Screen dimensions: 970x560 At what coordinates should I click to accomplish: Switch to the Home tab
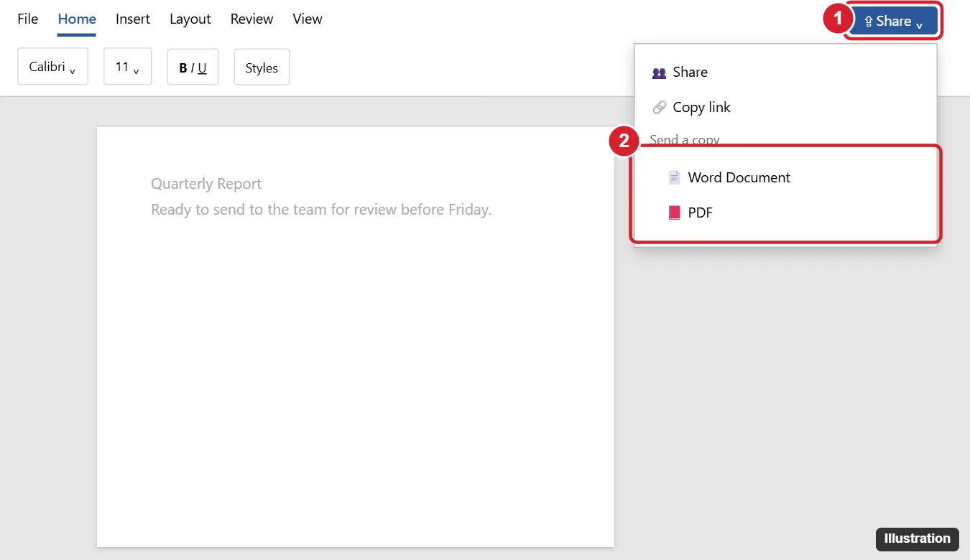(77, 19)
